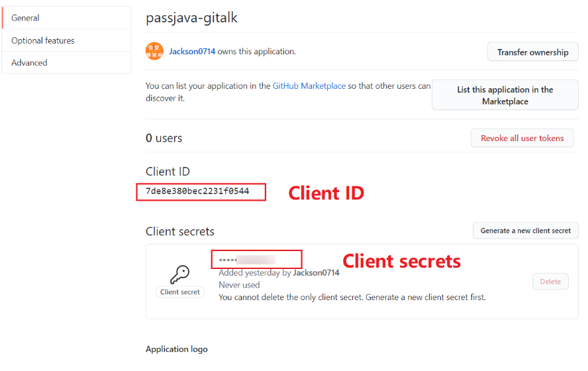Open the Jackson0714 owner profile link
This screenshot has width=588, height=371.
tap(192, 52)
